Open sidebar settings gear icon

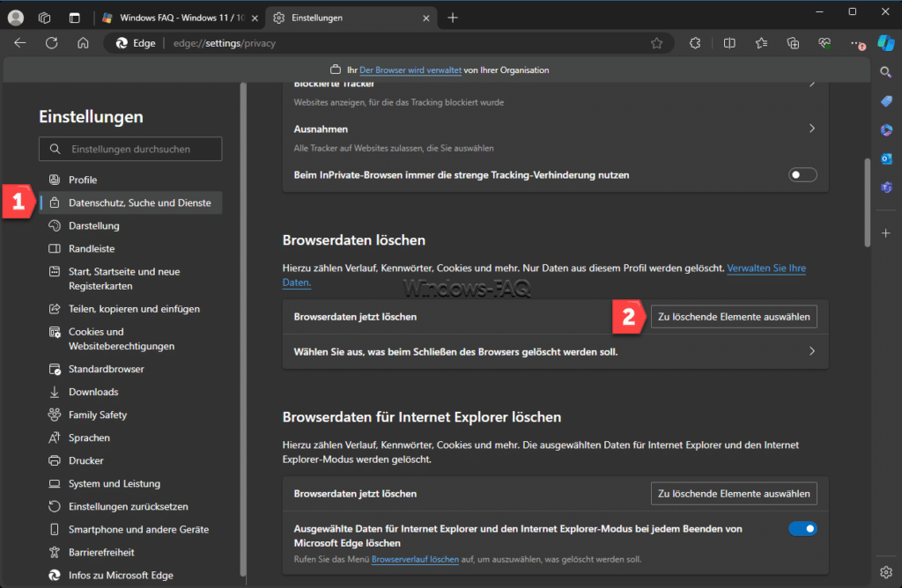(x=886, y=572)
